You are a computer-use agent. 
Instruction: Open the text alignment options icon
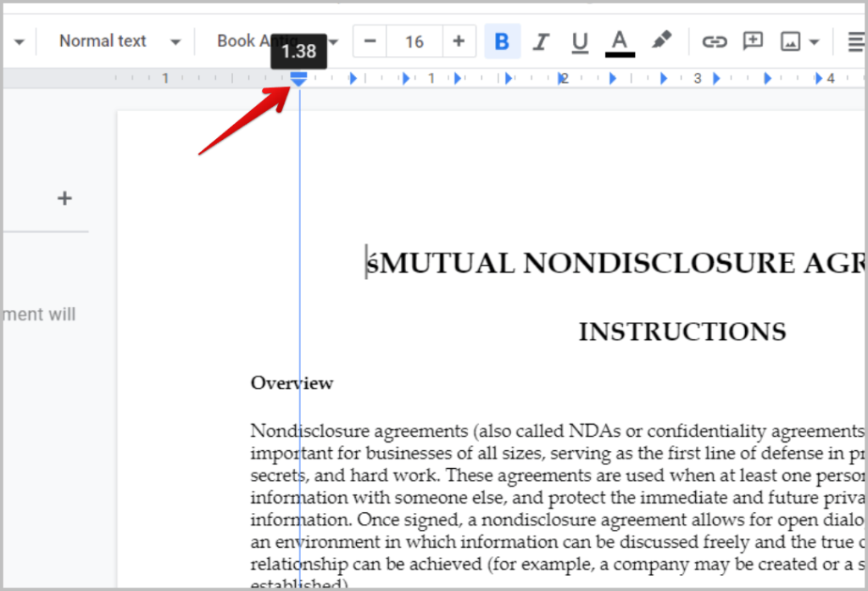tap(856, 42)
